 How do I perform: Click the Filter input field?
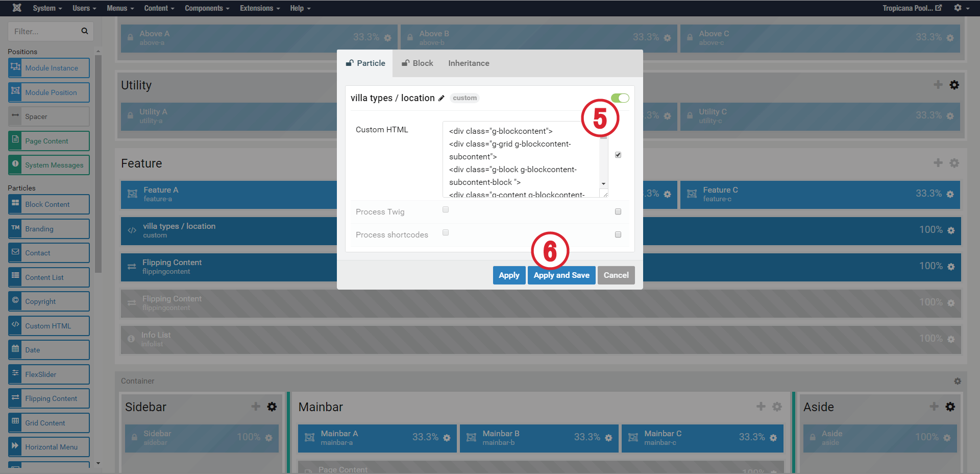point(44,31)
